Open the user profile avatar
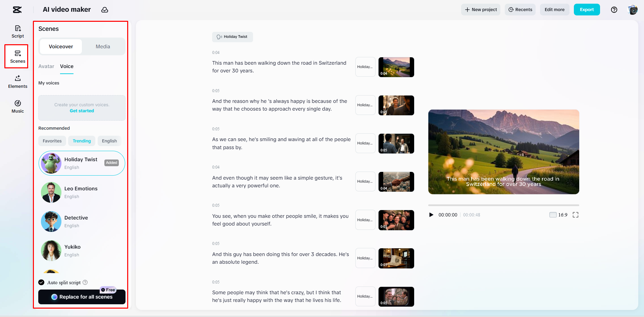The height and width of the screenshot is (317, 644). (633, 10)
